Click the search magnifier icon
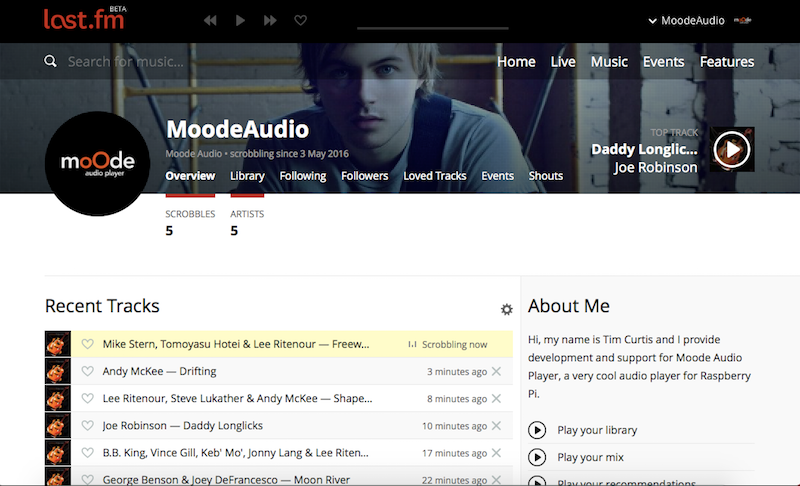 pos(50,61)
